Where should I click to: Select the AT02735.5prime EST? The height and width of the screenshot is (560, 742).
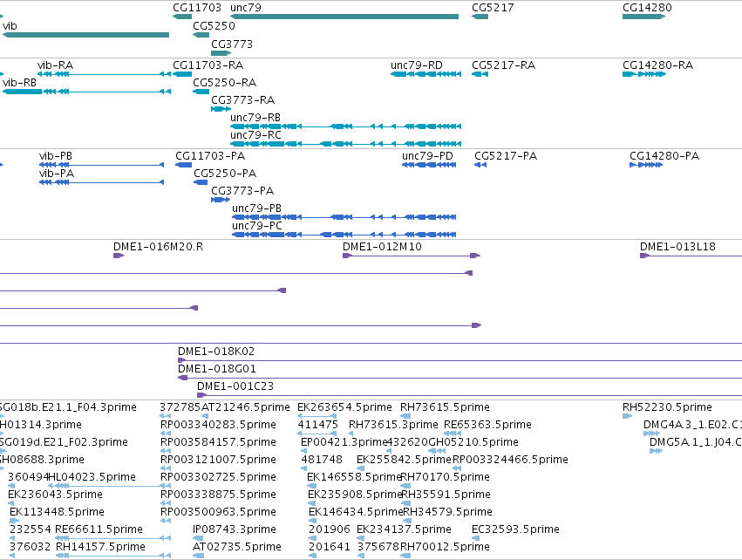[x=198, y=556]
